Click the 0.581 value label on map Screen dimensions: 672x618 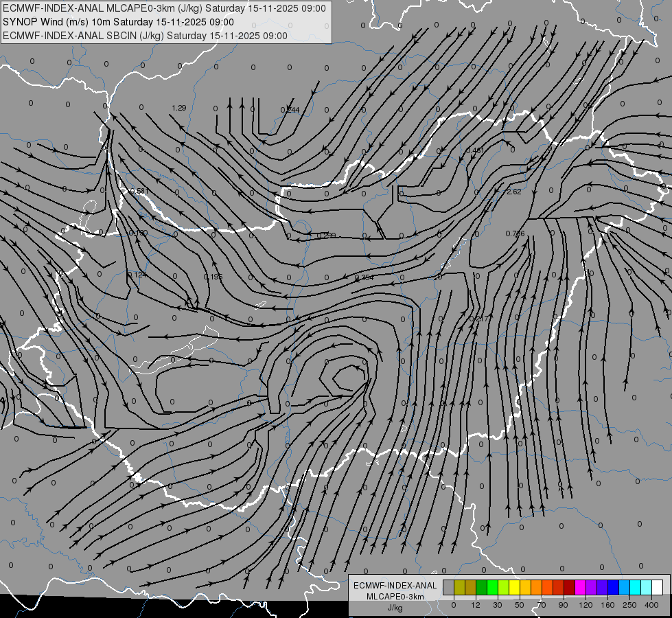[x=139, y=191]
